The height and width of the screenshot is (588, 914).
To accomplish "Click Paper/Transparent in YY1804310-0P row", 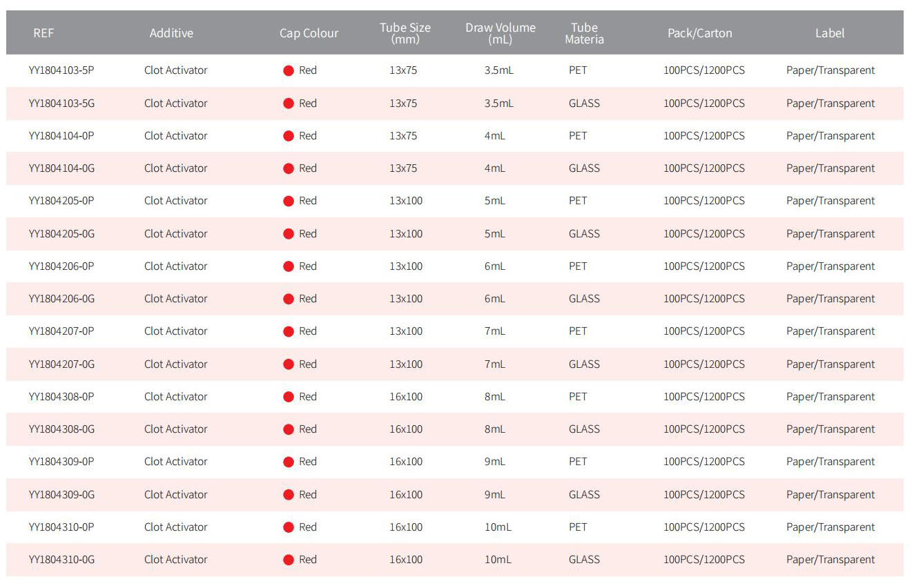I will (x=830, y=527).
